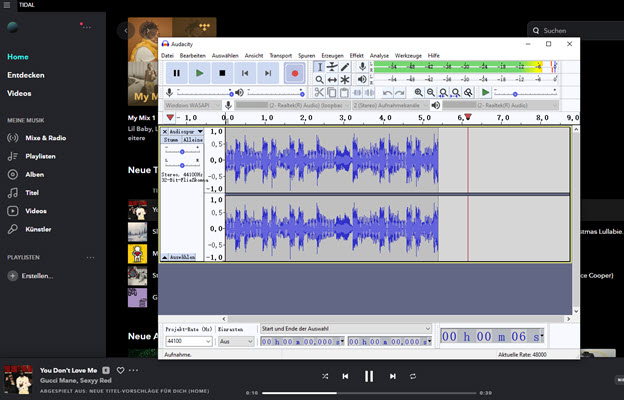This screenshot has height=400, width=624.
Task: Open the Effekt menu
Action: 357,56
